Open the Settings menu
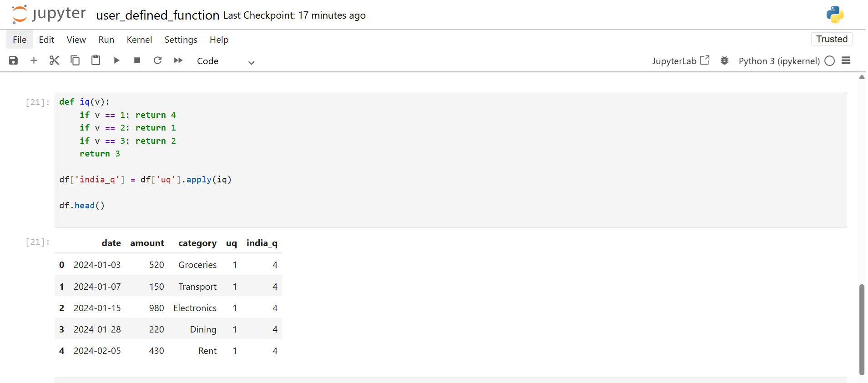 pyautogui.click(x=181, y=40)
